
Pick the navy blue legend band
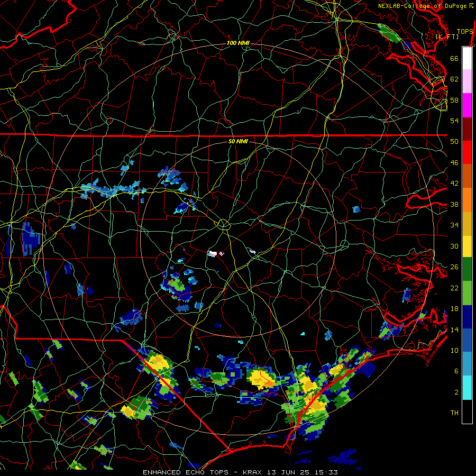[x=467, y=317]
